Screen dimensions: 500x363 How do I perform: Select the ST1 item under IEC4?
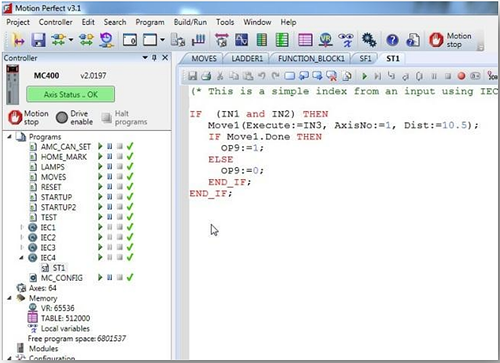pyautogui.click(x=58, y=268)
